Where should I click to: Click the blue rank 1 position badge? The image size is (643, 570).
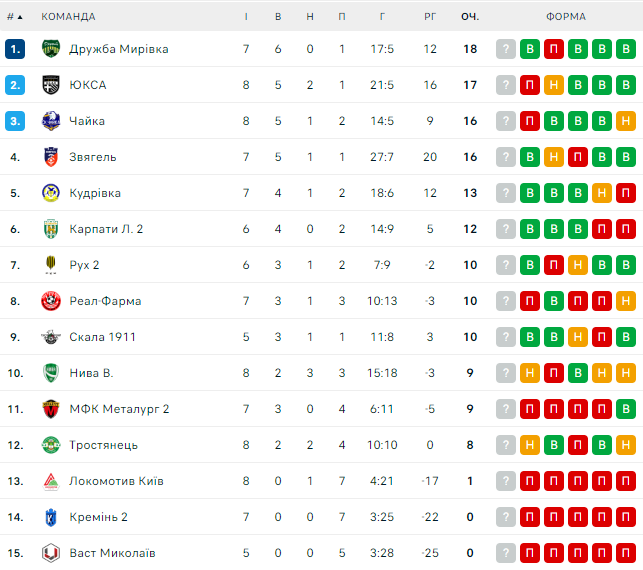coord(14,49)
